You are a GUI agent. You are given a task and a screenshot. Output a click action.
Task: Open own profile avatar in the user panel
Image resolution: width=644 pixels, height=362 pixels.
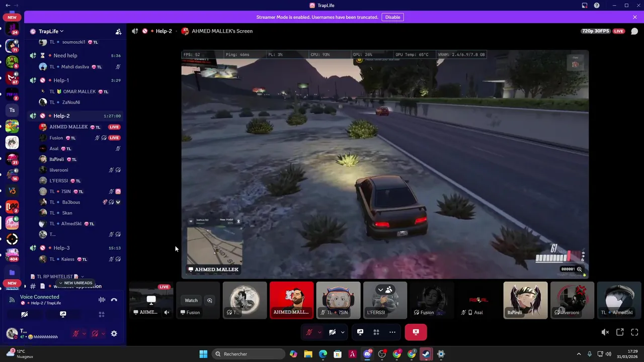pyautogui.click(x=12, y=333)
